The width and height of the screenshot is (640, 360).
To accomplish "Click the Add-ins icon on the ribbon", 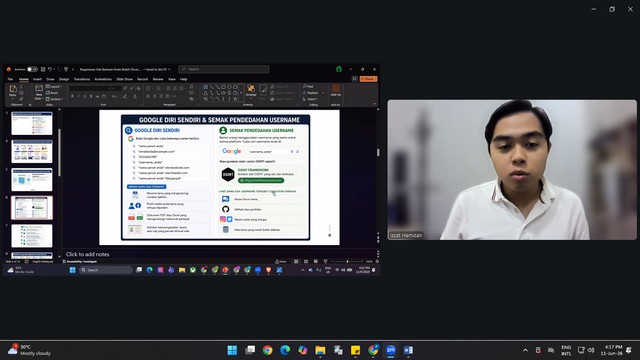I will 336,90.
